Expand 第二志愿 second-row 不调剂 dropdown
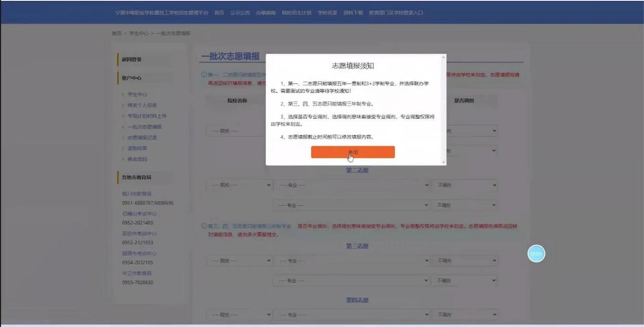Screen dimensions: 644x327 tap(465, 205)
